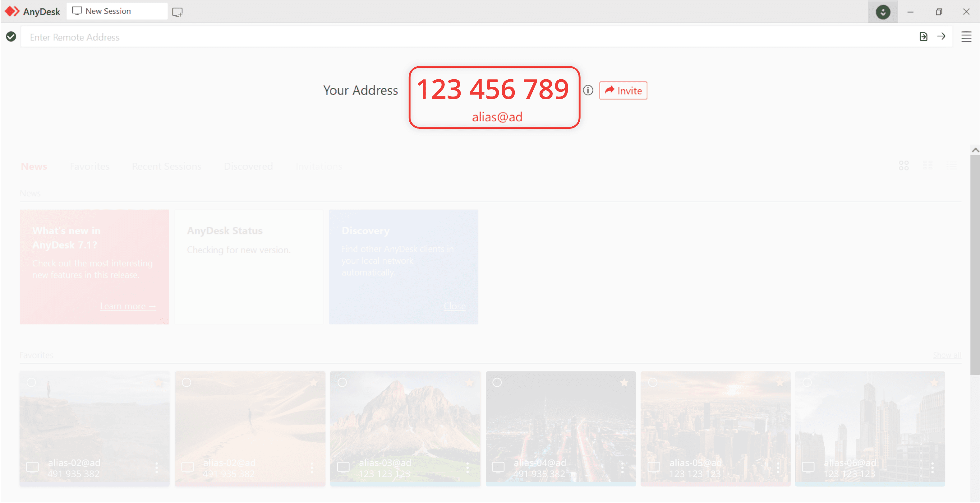
Task: Select the large tiles view icon
Action: [x=904, y=165]
